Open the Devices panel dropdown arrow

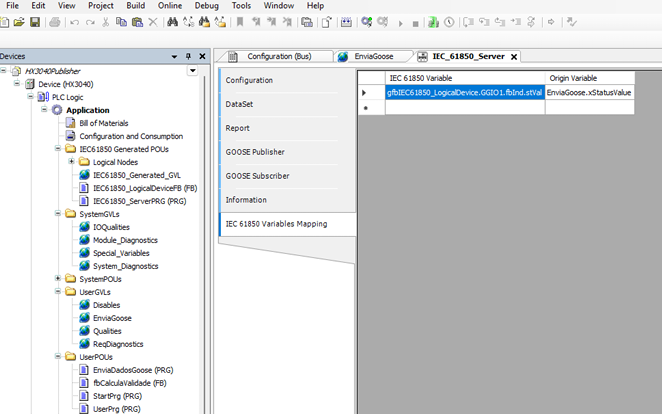click(x=174, y=57)
